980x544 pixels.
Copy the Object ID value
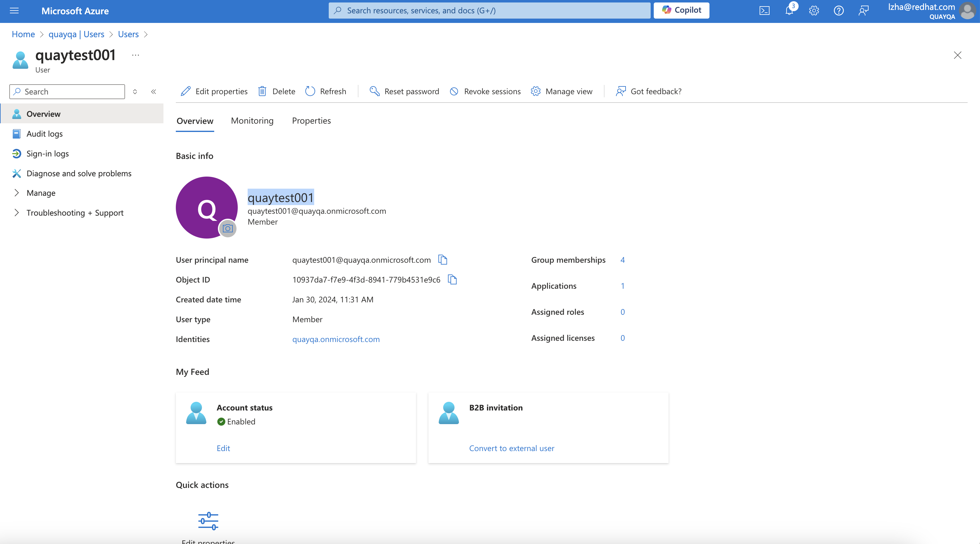click(452, 279)
